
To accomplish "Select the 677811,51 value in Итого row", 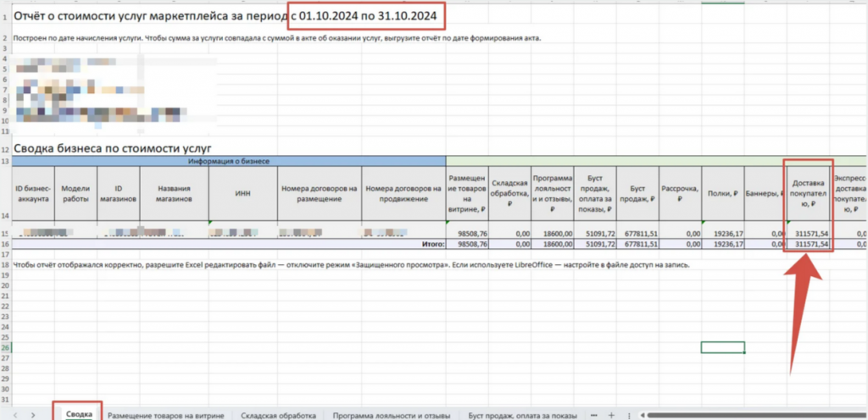I will [637, 244].
